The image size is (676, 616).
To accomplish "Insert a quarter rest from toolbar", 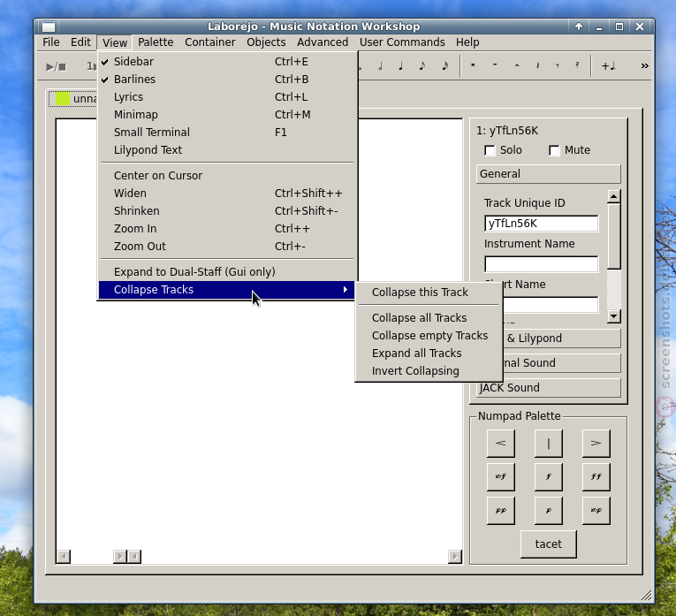I will point(537,65).
